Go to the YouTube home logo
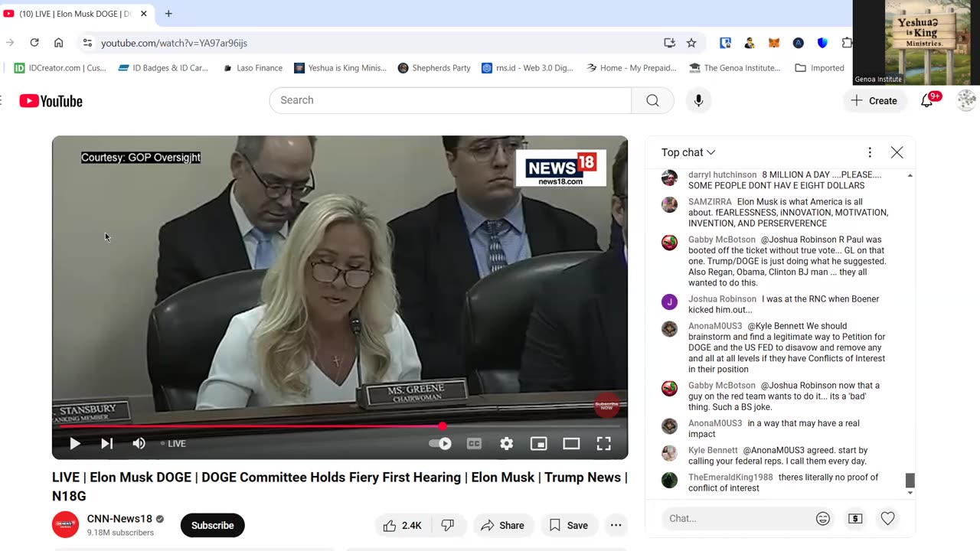Screen dimensions: 980x551 [51, 101]
